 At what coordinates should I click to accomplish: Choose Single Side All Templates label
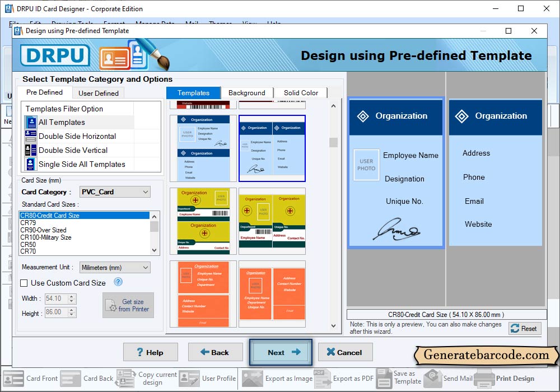pos(82,164)
